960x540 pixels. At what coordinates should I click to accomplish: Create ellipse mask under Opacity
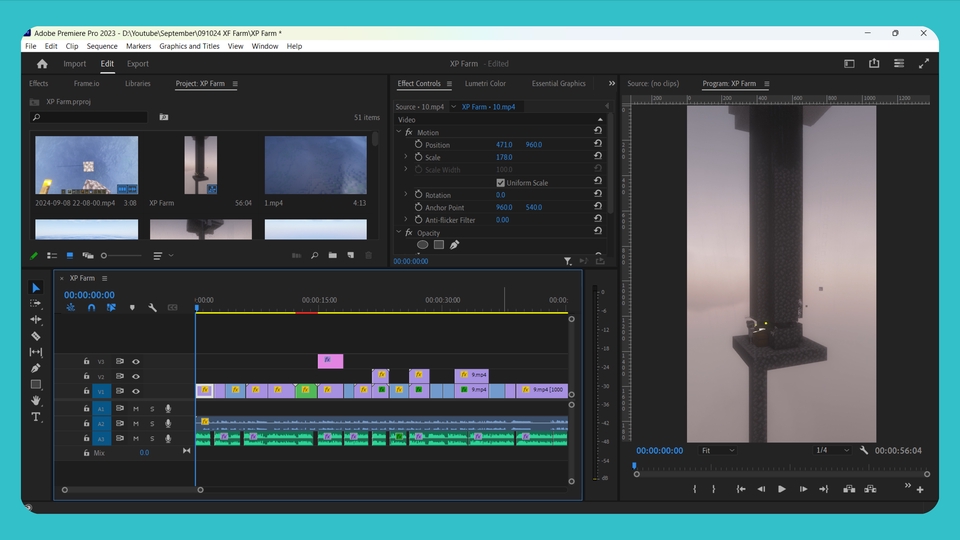click(422, 244)
